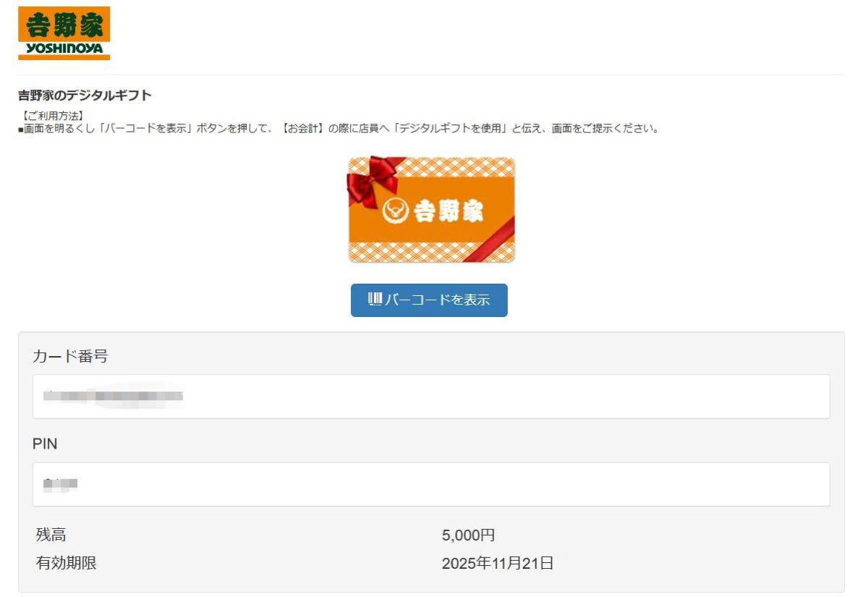The width and height of the screenshot is (868, 597).
Task: Click the 5,000円 balance amount
Action: 468,535
